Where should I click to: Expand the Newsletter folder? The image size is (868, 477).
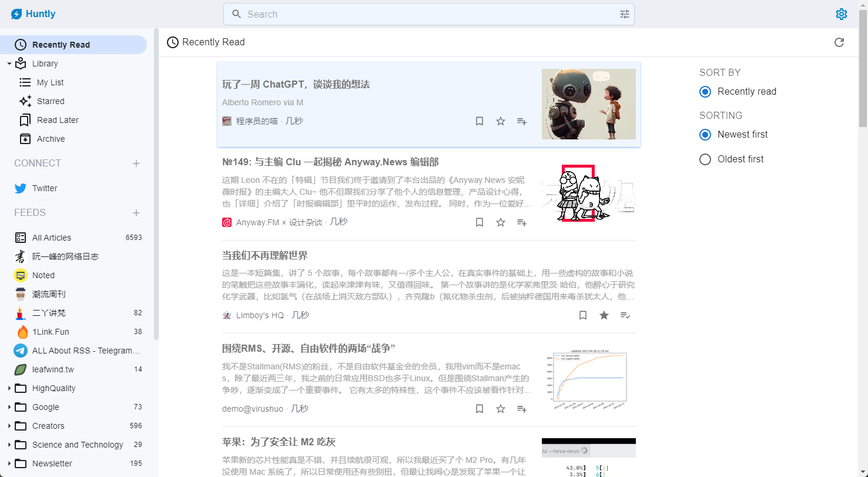click(x=9, y=463)
